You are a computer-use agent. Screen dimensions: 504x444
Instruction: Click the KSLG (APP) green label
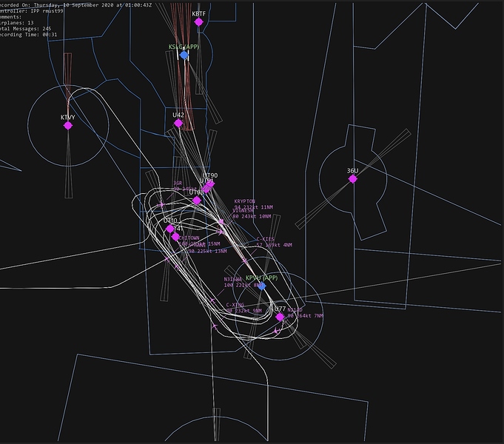coord(184,47)
